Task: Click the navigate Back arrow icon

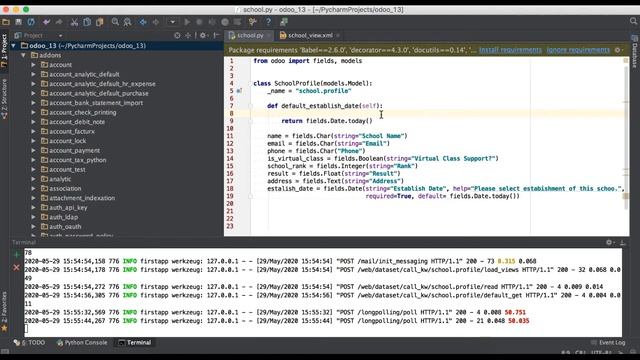Action: click(x=143, y=22)
